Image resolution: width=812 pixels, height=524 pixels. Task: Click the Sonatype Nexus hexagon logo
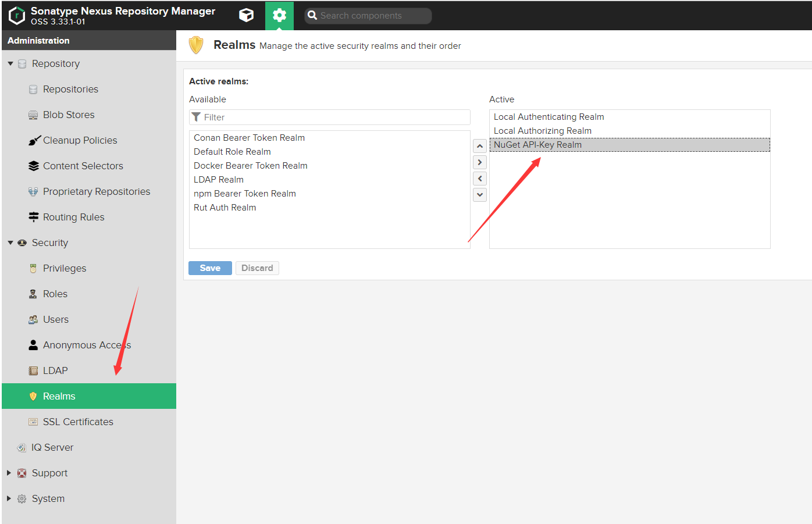17,16
